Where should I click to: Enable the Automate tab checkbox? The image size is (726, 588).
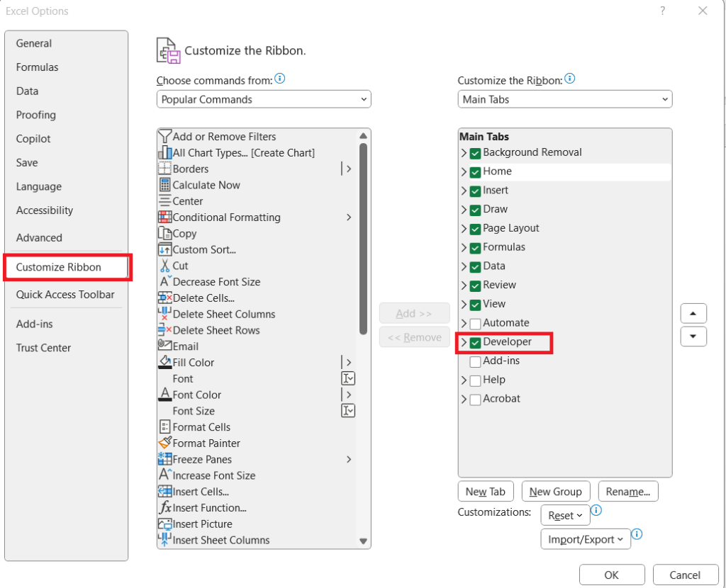click(474, 322)
